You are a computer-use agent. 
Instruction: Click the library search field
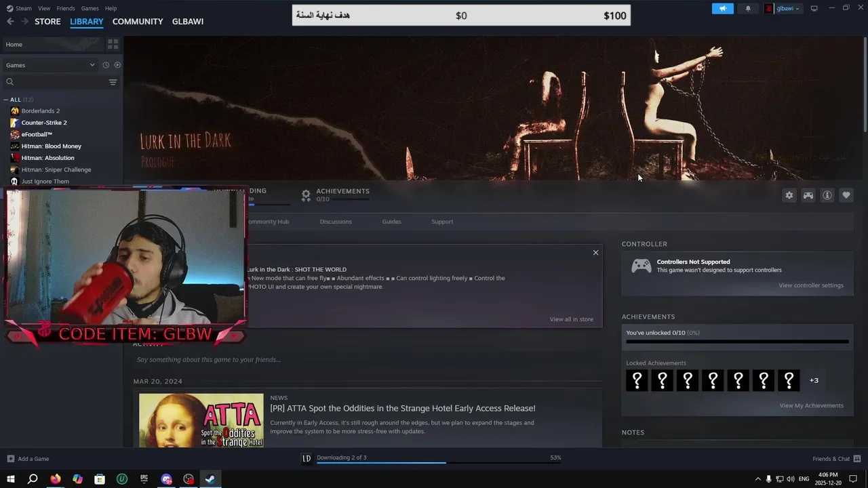(x=54, y=82)
